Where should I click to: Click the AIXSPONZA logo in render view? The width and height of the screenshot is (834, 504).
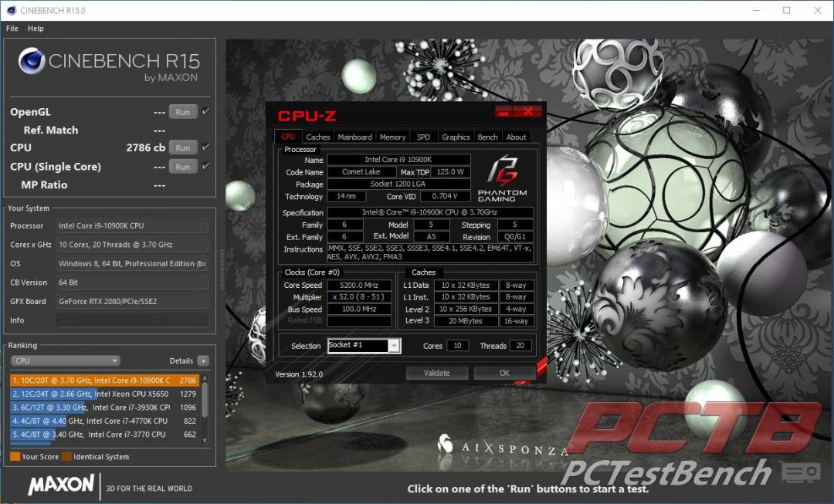click(503, 447)
